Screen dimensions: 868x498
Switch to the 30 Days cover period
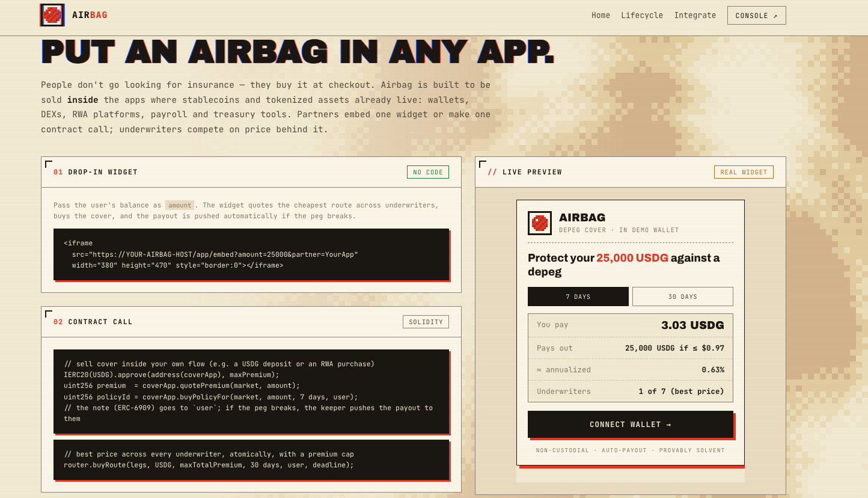click(683, 297)
